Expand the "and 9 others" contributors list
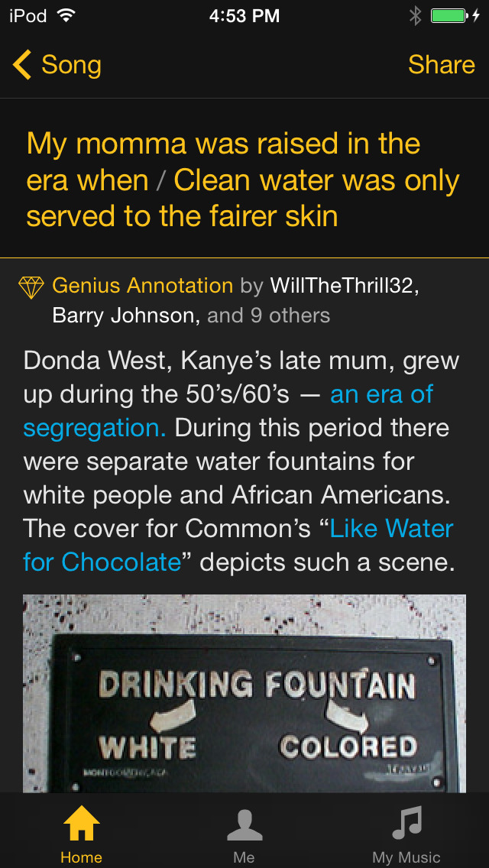The width and height of the screenshot is (489, 868). pos(269,316)
